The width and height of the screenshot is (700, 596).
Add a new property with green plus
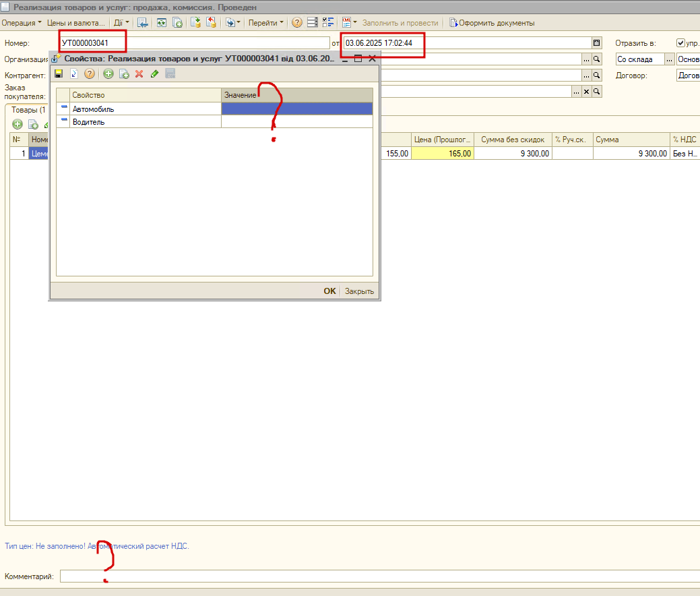(108, 73)
